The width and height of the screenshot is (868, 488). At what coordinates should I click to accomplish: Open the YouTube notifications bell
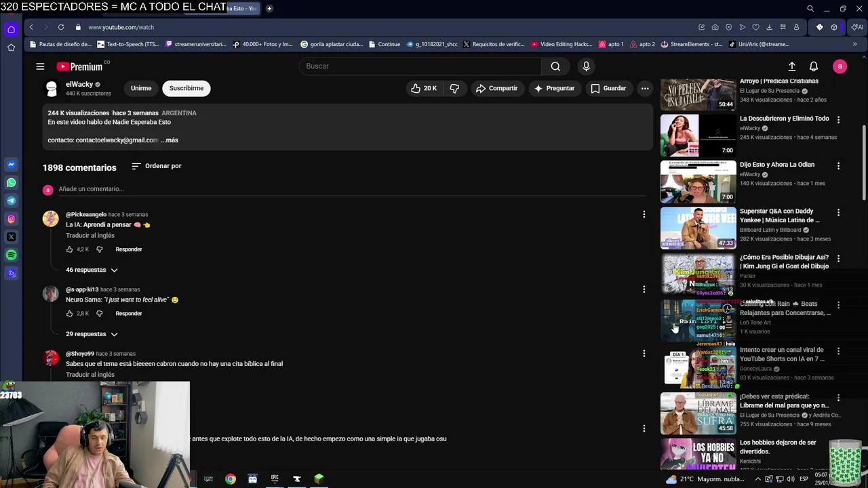click(814, 66)
